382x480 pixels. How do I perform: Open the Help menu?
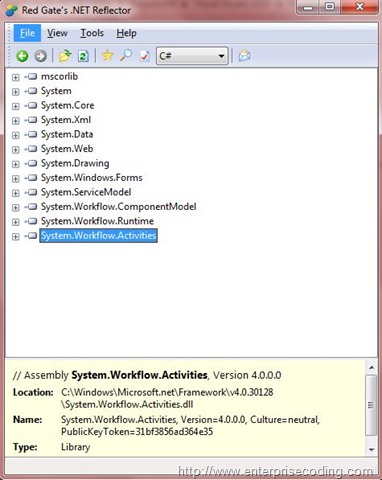click(126, 33)
